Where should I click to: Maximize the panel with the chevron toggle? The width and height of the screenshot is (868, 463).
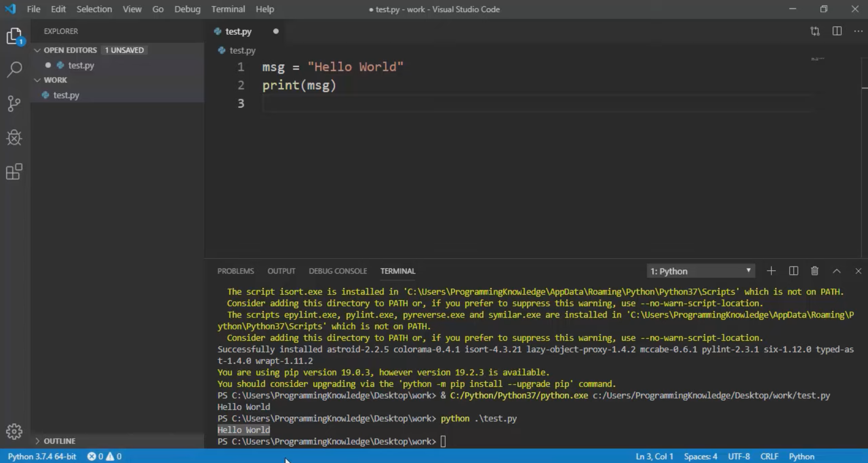837,271
